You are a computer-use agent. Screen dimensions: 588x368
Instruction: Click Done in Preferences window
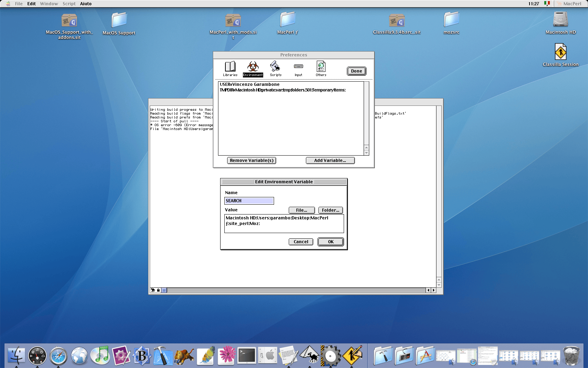(x=356, y=71)
